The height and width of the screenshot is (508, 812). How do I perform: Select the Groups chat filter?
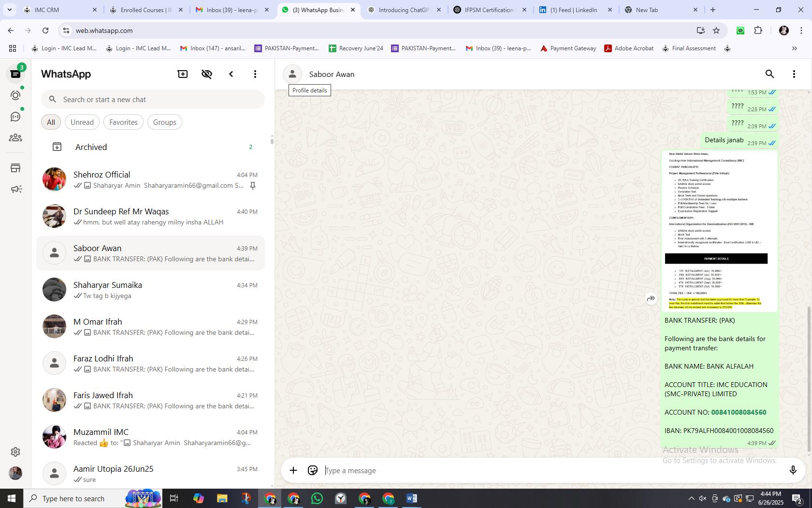point(164,122)
